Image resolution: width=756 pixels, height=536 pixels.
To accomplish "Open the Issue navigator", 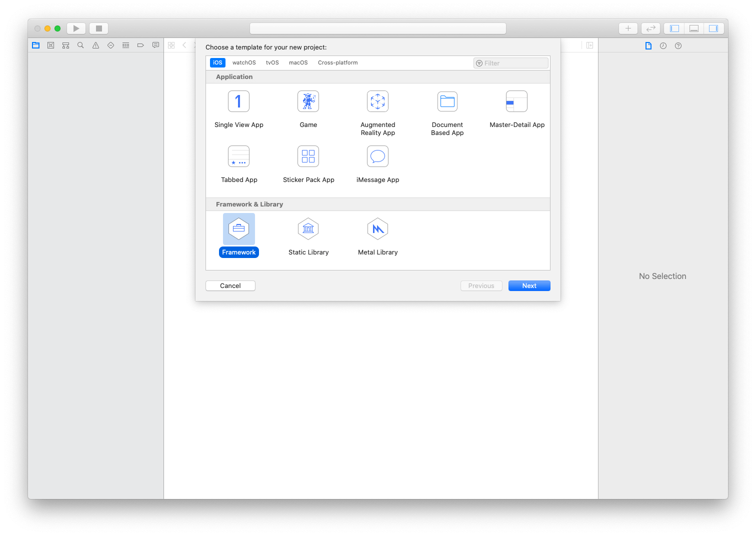I will (95, 45).
